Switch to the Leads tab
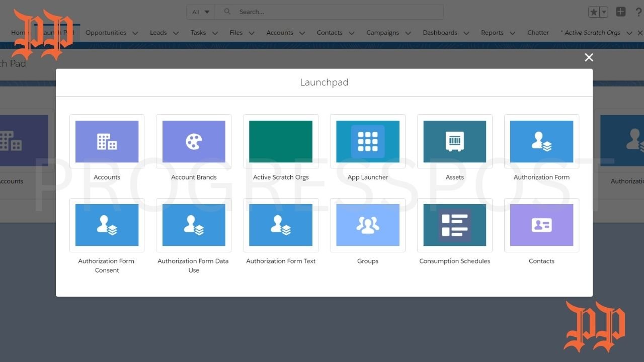Viewport: 644px width, 362px height. tap(158, 33)
